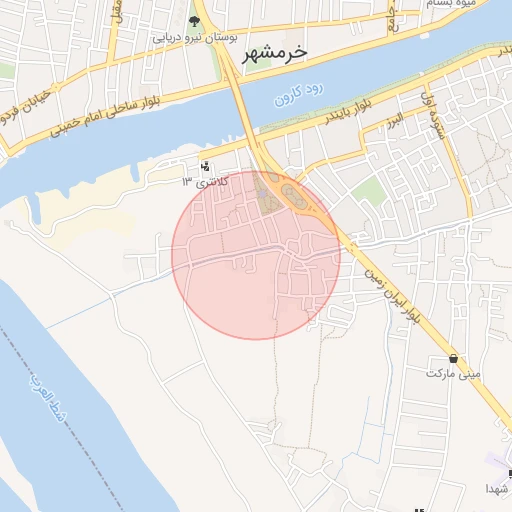512x512 pixels.
Task: Select the park tree icon at بوستان نیرو دریایی
Action: click(194, 22)
